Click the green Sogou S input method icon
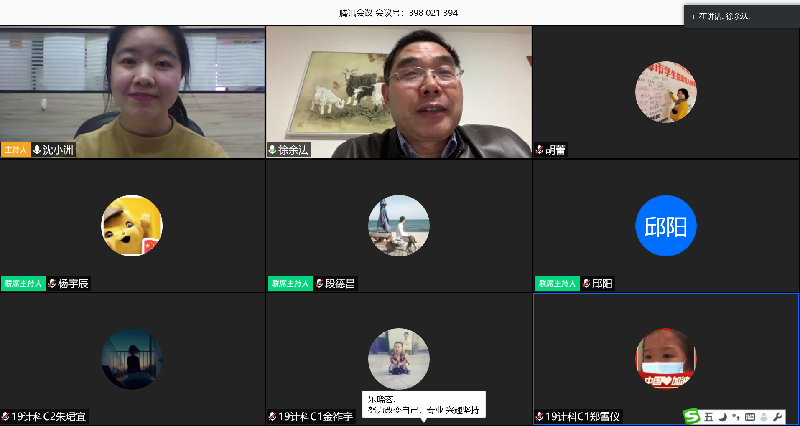Image resolution: width=800 pixels, height=426 pixels. click(x=692, y=416)
